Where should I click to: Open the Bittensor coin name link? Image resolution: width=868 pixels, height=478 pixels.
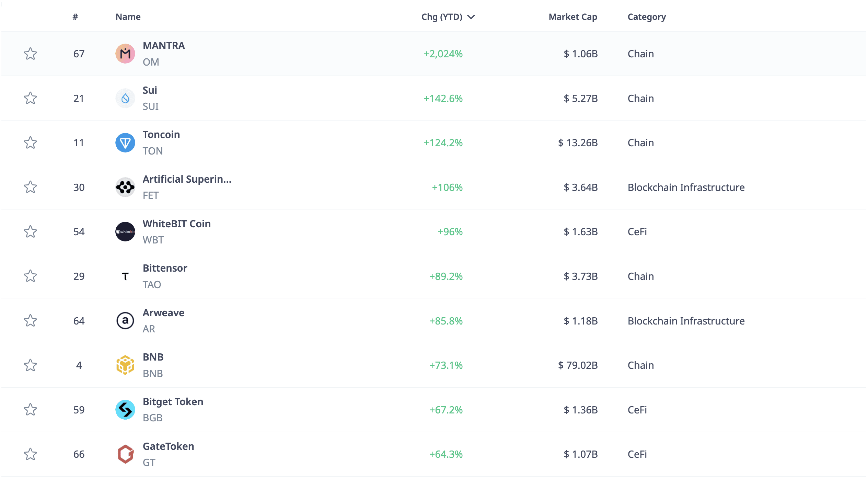point(165,268)
